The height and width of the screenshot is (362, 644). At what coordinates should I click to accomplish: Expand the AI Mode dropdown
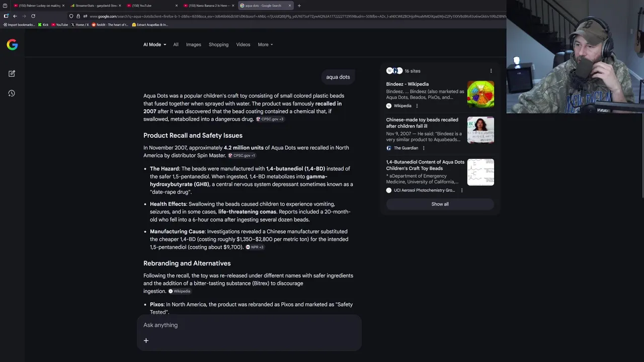coord(154,44)
